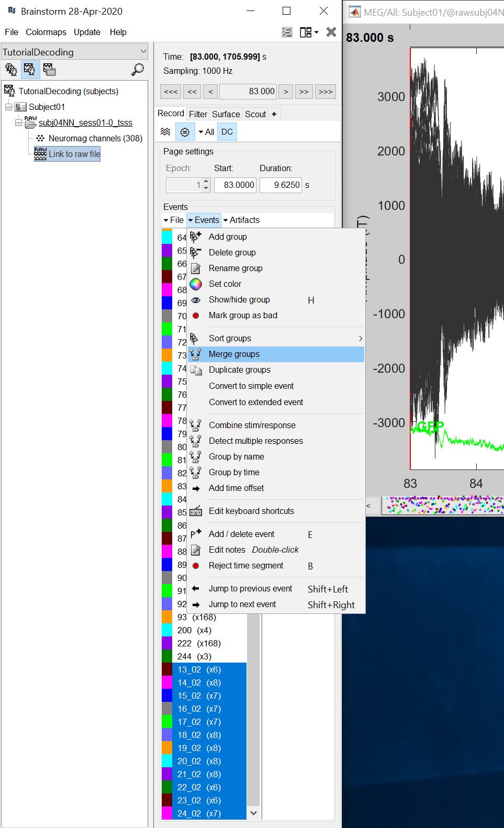Go to next page with > button
Screen dimensions: 504x828
point(286,92)
